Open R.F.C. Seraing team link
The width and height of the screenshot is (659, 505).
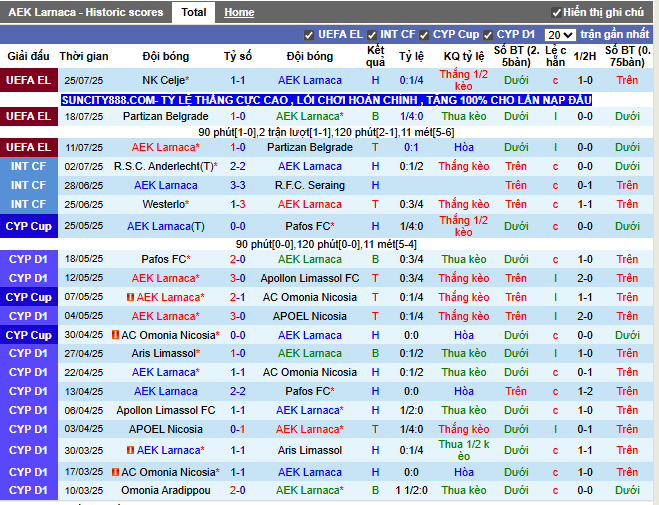pyautogui.click(x=310, y=185)
